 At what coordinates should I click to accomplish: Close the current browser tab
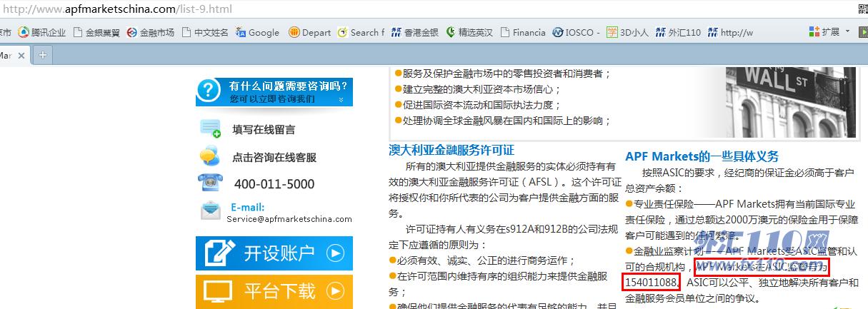click(x=21, y=55)
